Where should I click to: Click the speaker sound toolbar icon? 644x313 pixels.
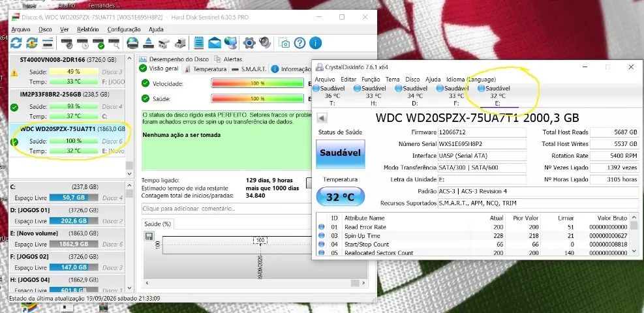point(265,42)
